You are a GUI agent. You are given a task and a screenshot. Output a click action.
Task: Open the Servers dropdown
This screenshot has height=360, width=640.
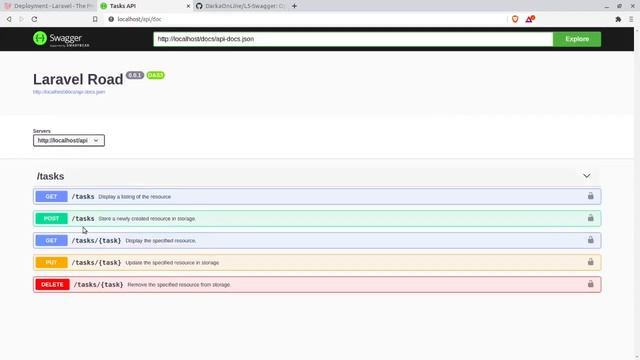(x=69, y=140)
